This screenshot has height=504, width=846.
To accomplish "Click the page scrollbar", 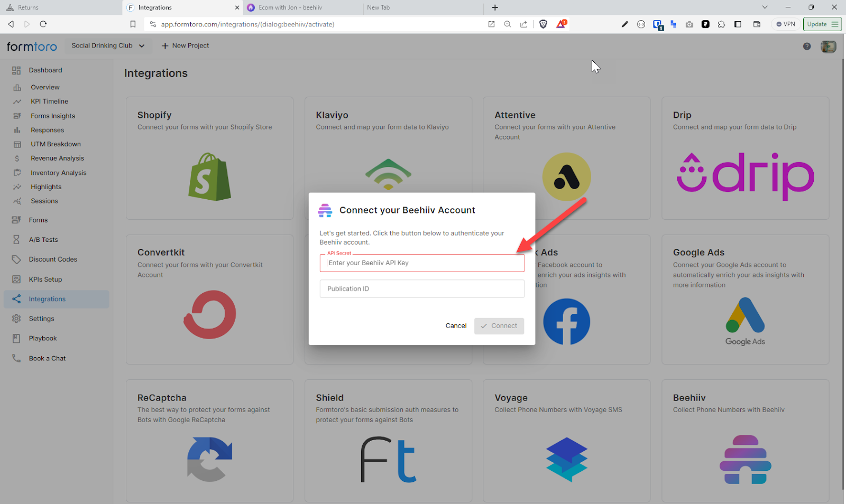I will pos(843,275).
